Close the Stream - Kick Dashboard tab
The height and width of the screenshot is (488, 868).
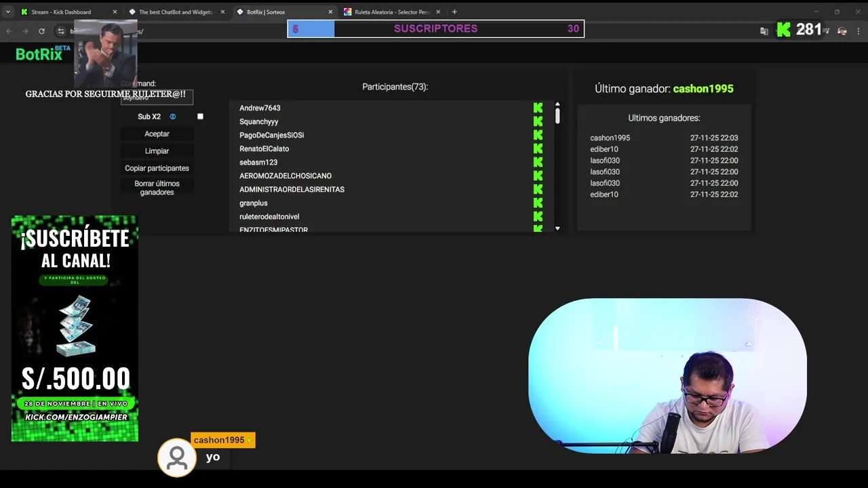click(115, 12)
